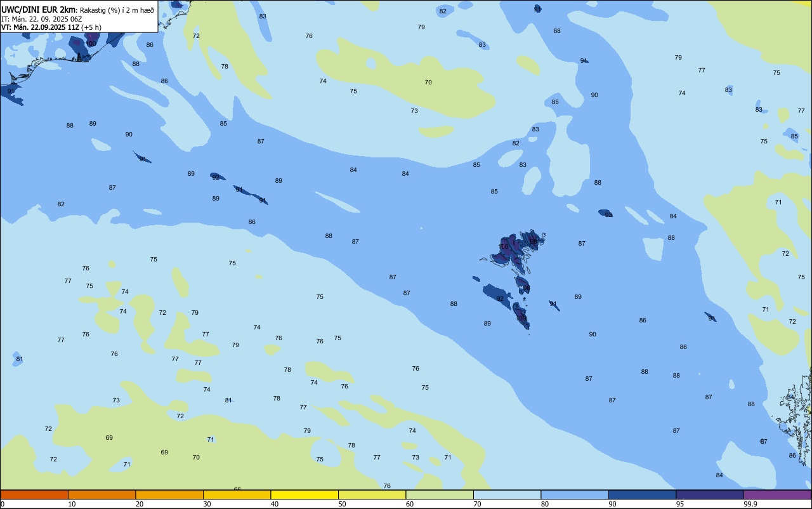Click the 95–99.9 navy legend swatch
The width and height of the screenshot is (812, 509).
710,494
